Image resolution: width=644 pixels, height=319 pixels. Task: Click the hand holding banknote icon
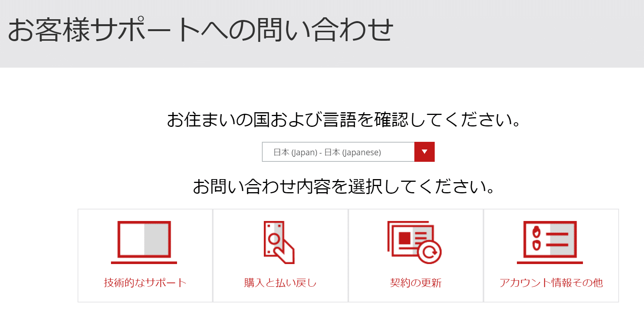[279, 243]
